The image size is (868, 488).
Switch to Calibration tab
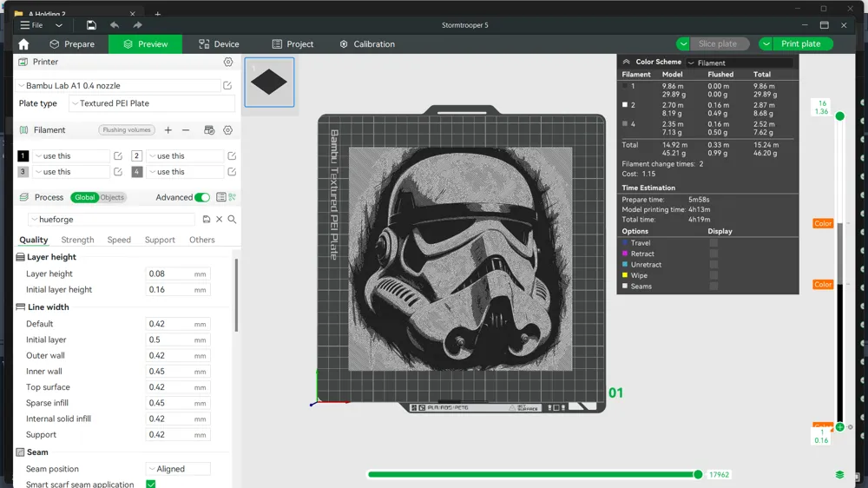(x=367, y=44)
